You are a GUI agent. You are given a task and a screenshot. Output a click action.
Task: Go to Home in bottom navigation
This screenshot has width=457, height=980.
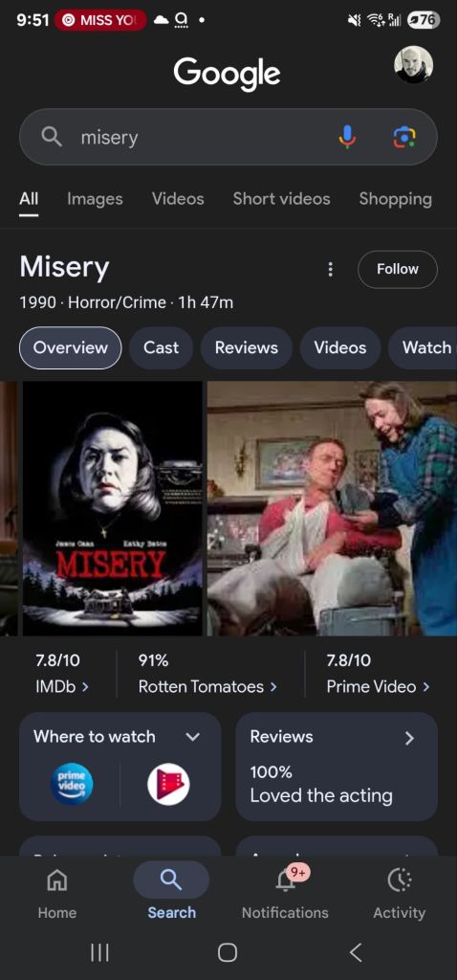pos(56,893)
